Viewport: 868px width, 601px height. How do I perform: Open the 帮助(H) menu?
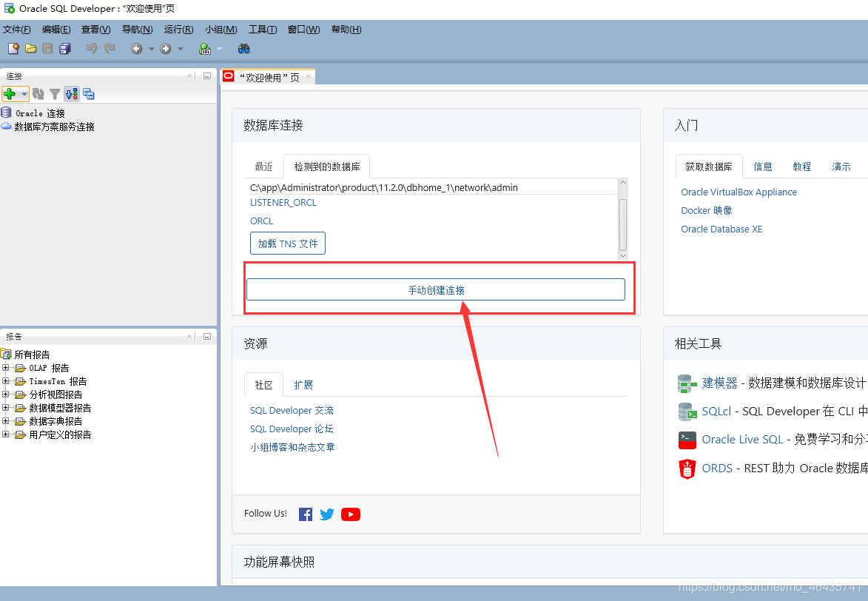(x=346, y=30)
